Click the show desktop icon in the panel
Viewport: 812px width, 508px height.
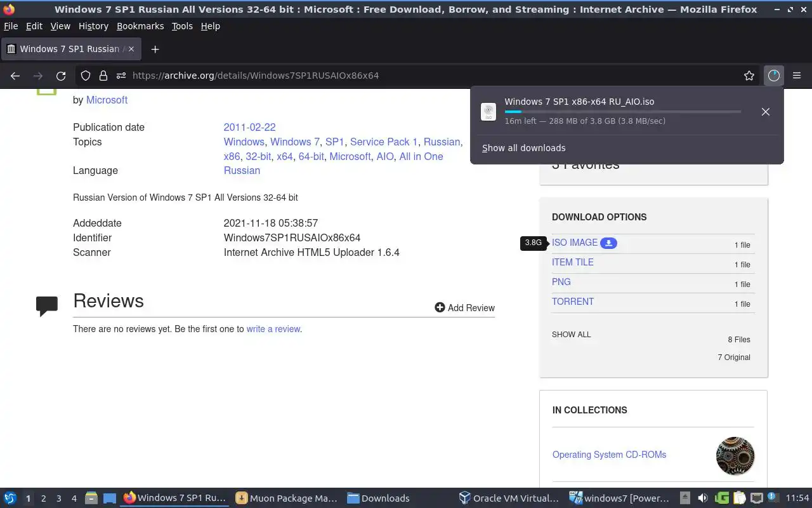[110, 498]
